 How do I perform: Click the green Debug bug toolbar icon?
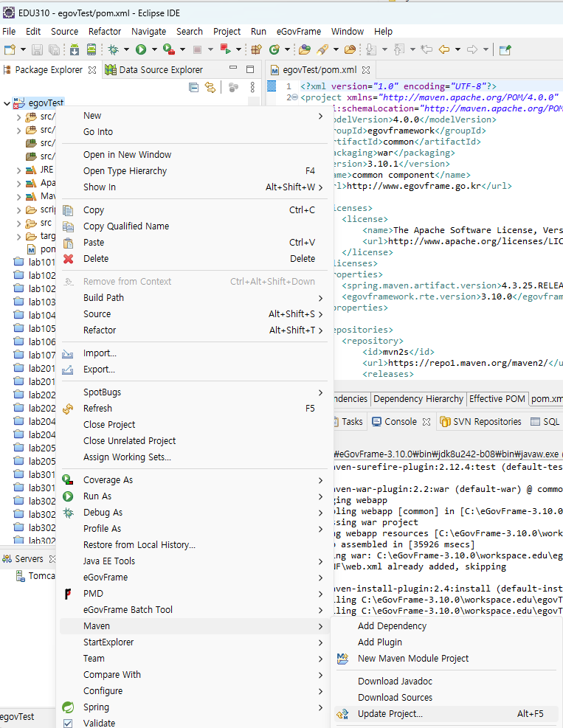[114, 49]
